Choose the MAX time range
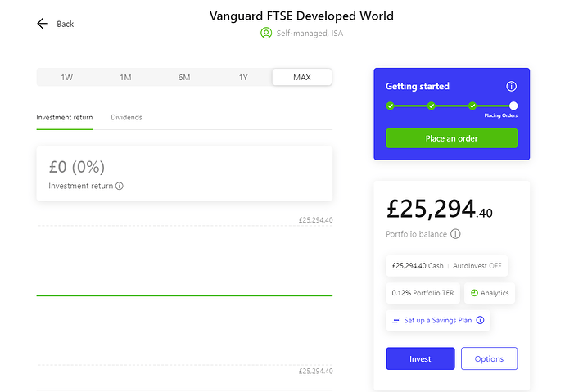565x392 pixels. point(302,77)
